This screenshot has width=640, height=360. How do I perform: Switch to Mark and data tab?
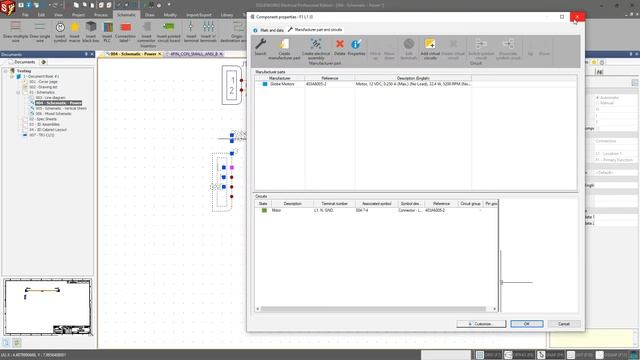[x=269, y=30]
